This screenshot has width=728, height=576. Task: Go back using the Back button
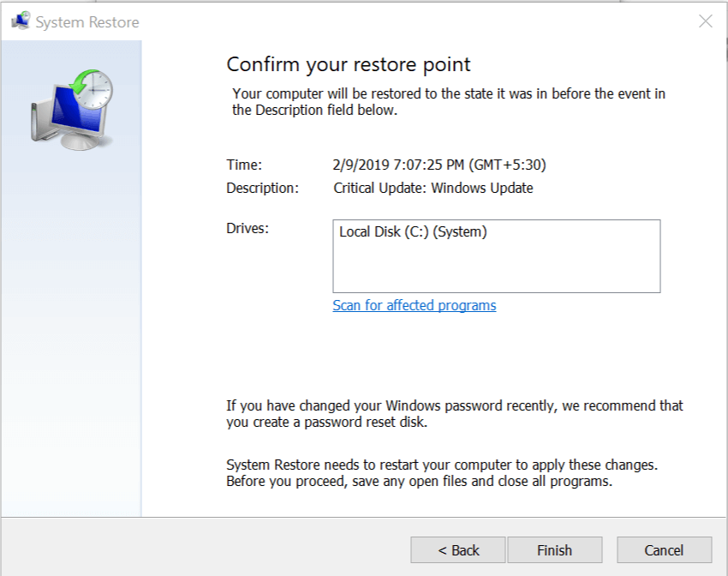tap(458, 550)
